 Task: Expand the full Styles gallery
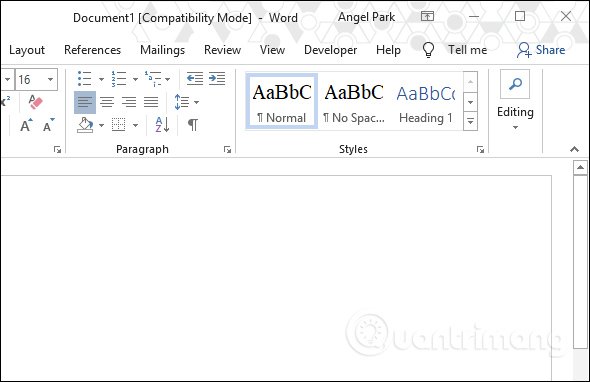(x=470, y=121)
